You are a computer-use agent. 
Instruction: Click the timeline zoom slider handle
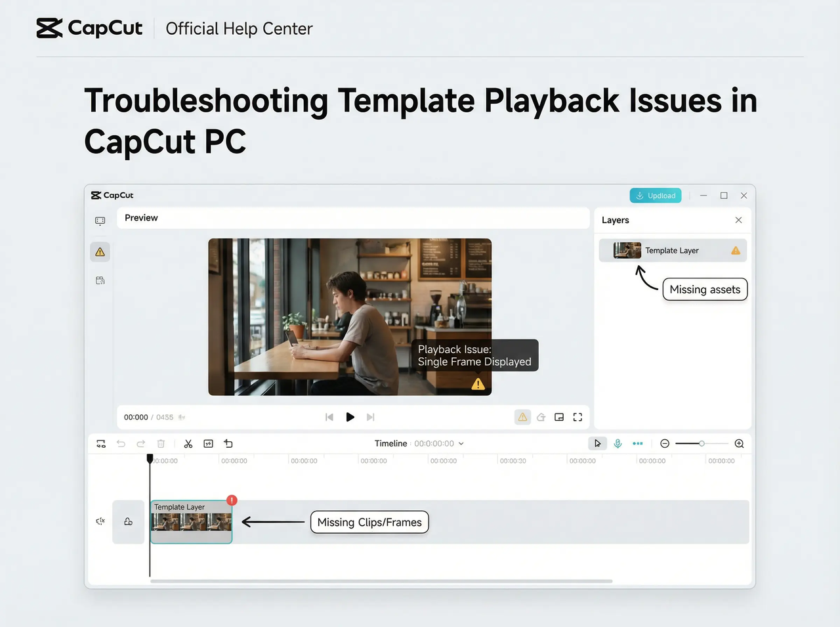point(702,443)
